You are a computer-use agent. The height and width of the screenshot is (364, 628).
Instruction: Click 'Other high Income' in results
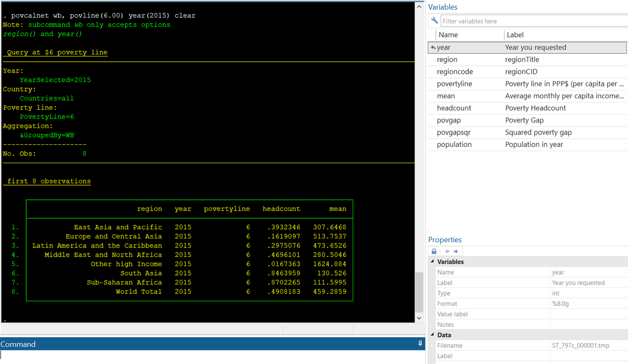[126, 264]
